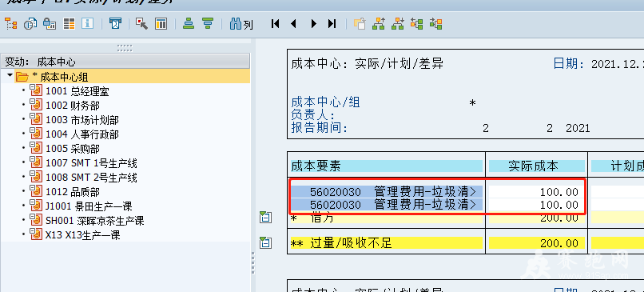Screen dimensions: 644x292
Task: Sort descending using green bars icon
Action: click(209, 23)
